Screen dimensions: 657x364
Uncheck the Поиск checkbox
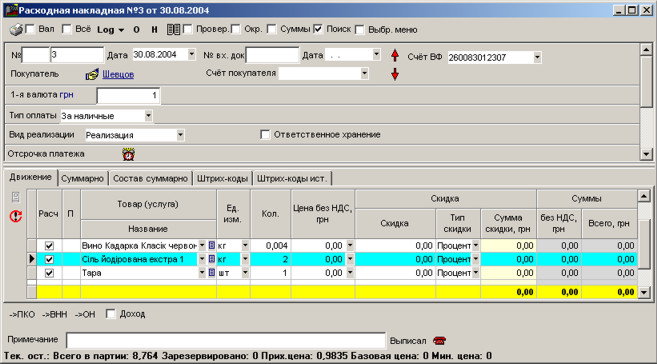point(318,29)
